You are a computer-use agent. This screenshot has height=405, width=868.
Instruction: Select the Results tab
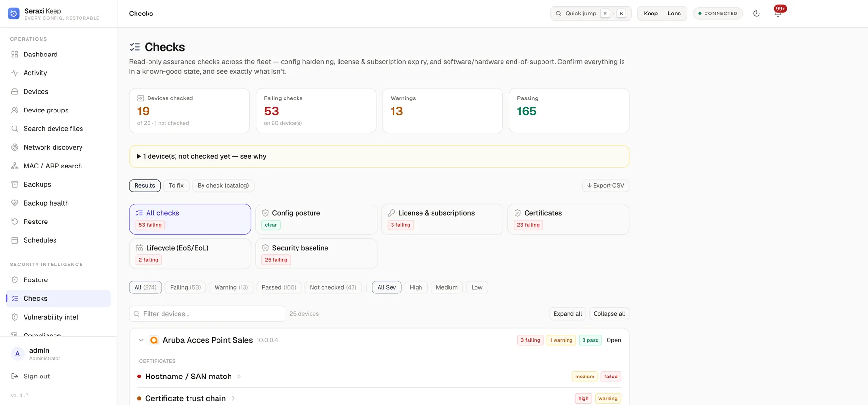tap(145, 186)
